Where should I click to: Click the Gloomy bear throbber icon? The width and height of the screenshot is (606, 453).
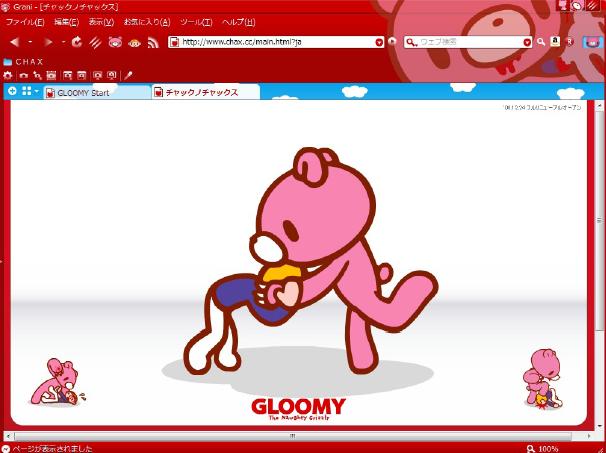coord(592,42)
